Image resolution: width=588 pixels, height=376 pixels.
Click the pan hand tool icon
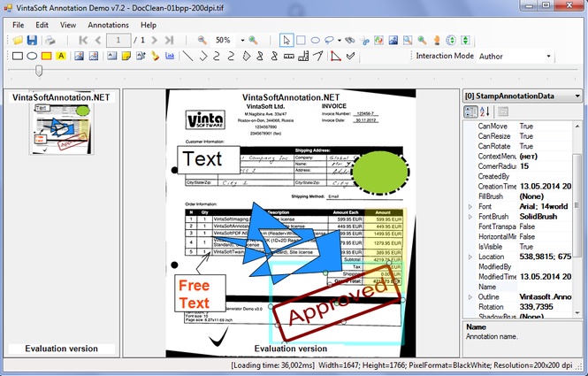[437, 40]
